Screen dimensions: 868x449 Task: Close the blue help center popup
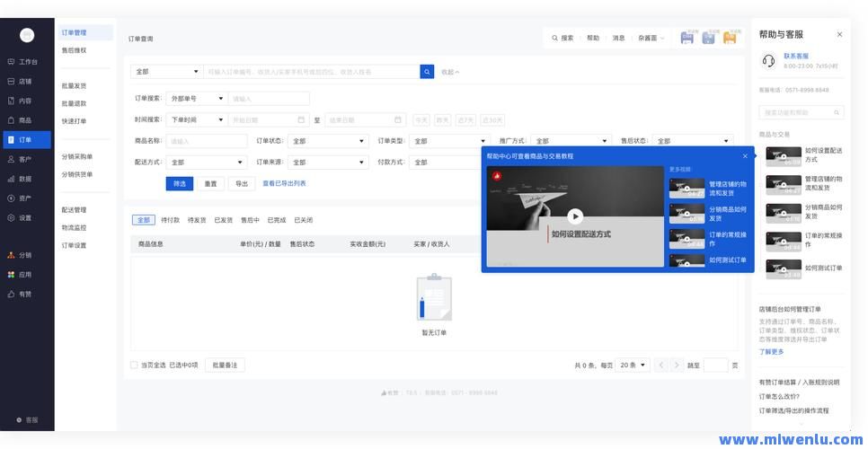click(745, 156)
